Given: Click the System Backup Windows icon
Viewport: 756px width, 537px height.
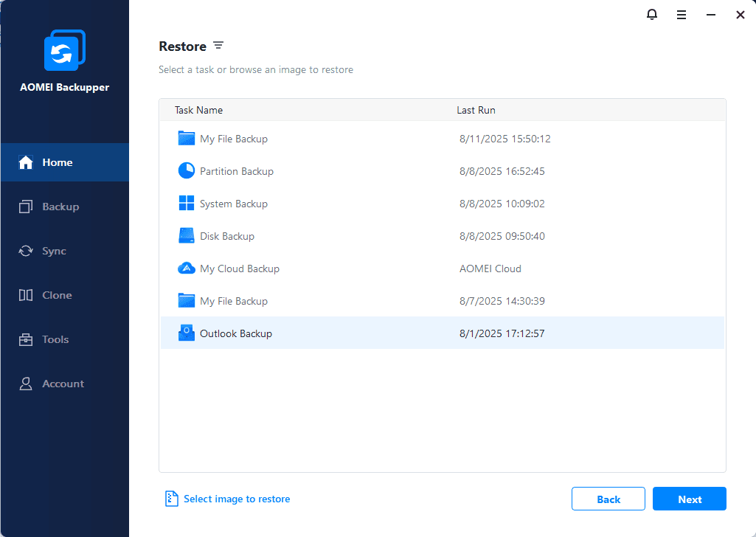Looking at the screenshot, I should pyautogui.click(x=187, y=204).
